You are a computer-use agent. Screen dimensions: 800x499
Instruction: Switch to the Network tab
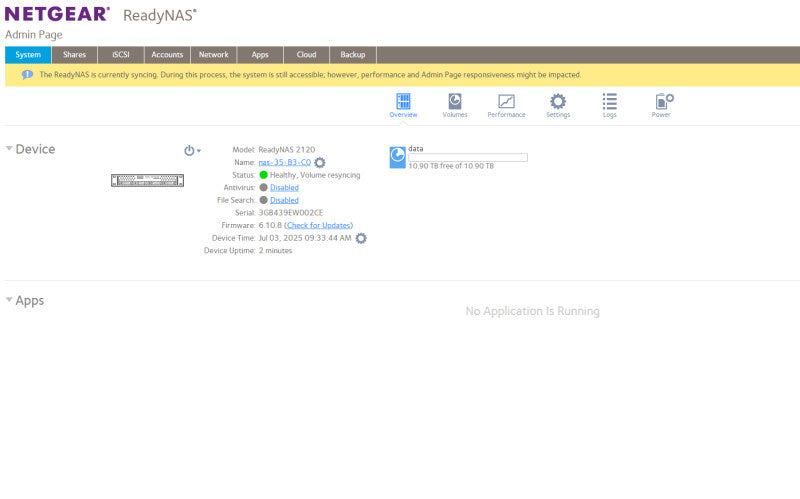click(214, 55)
